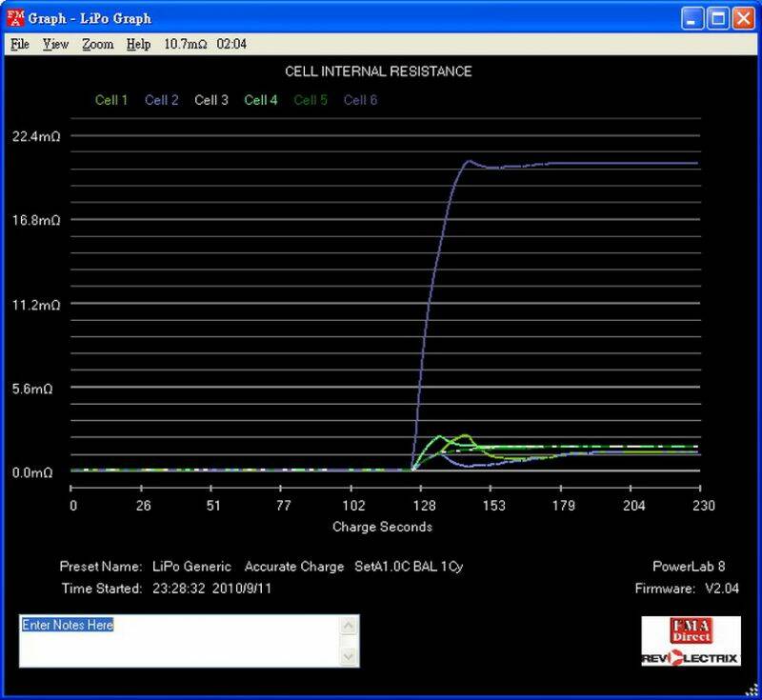Click the 102 tick label on x-axis

(x=353, y=506)
